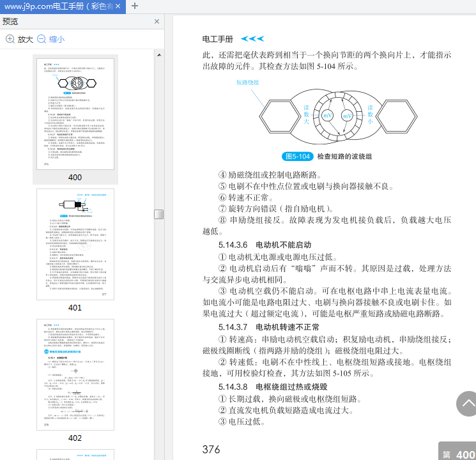The height and width of the screenshot is (460, 476).
Task: Click label 402 under third thumbnail
Action: (x=75, y=438)
